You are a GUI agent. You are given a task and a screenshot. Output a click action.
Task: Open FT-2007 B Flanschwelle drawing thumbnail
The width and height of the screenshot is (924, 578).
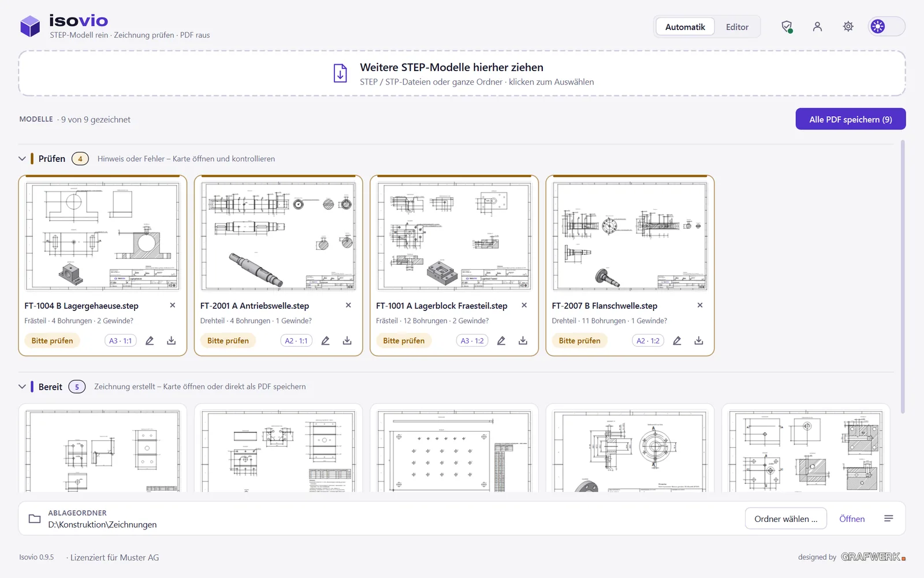630,236
